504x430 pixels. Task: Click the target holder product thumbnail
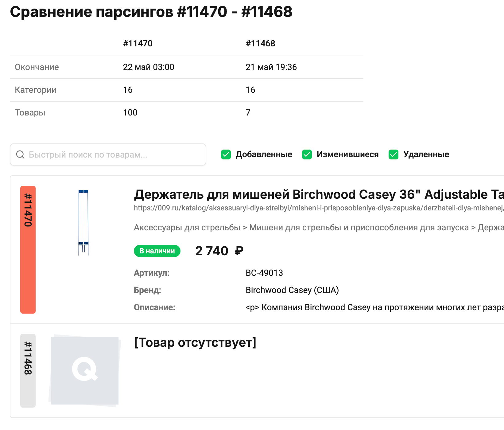coord(83,223)
